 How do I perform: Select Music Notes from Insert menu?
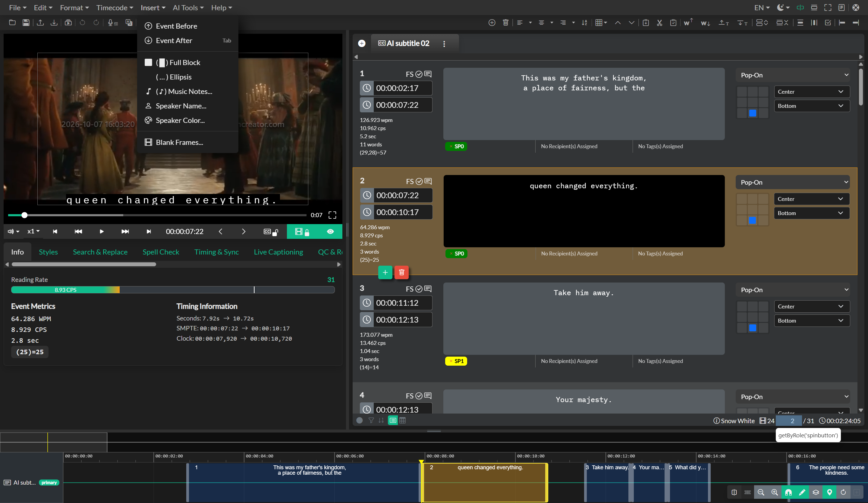pos(187,91)
